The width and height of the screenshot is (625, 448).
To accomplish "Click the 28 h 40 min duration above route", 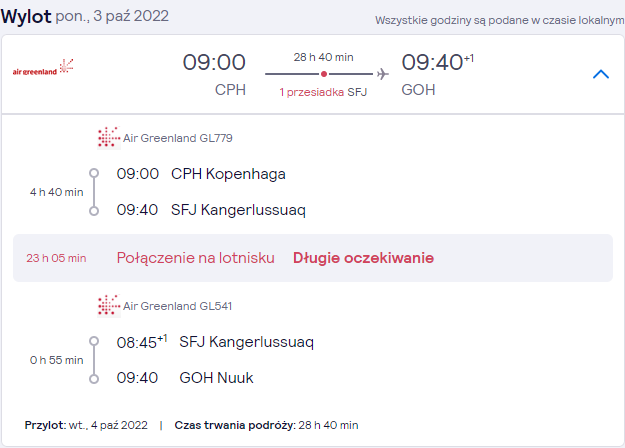I will (x=324, y=57).
